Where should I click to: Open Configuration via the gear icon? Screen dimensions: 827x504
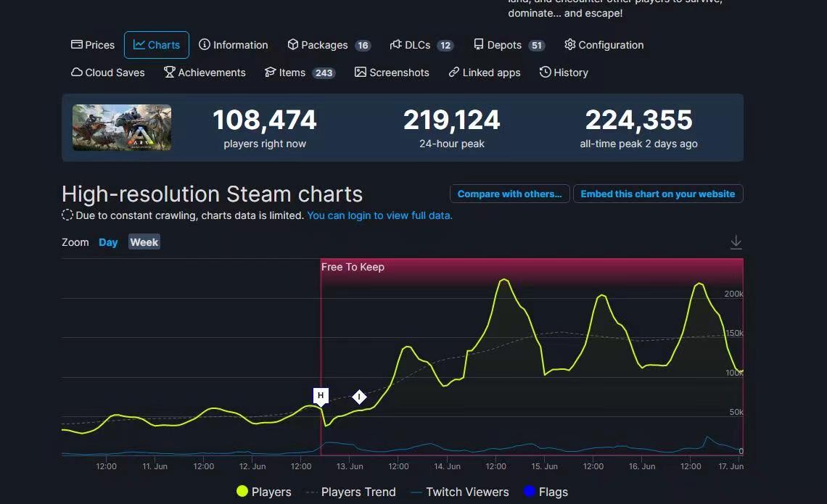(x=570, y=44)
